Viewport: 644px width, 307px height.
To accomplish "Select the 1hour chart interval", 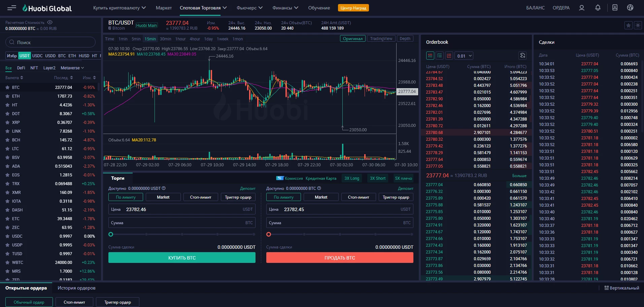I will coord(180,39).
